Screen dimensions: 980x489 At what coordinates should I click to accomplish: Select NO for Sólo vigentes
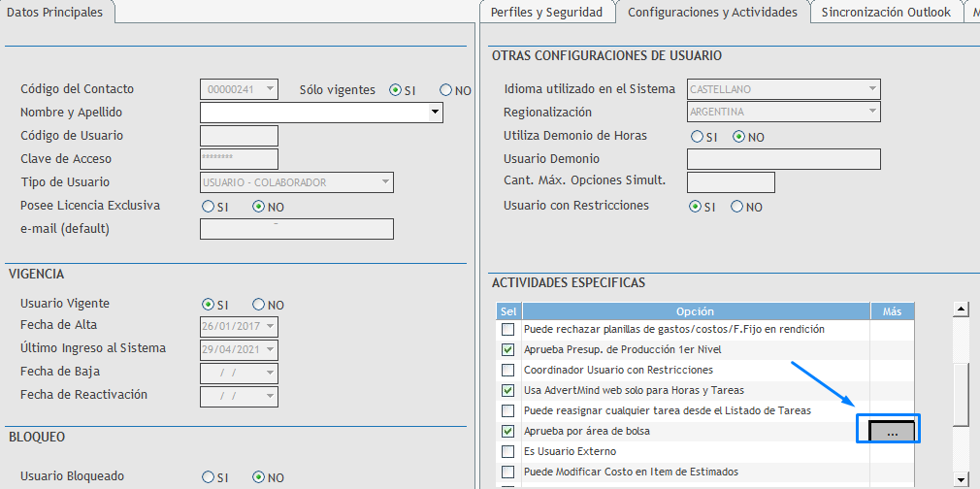coord(446,90)
